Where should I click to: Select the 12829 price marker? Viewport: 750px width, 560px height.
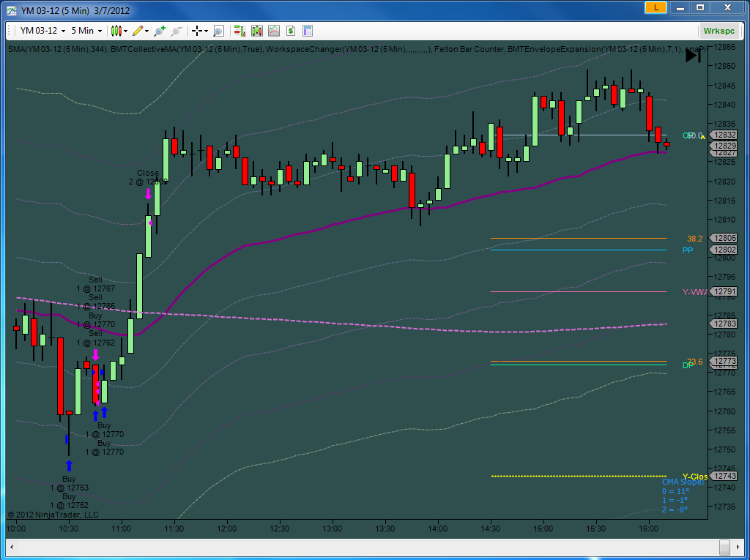tap(723, 146)
